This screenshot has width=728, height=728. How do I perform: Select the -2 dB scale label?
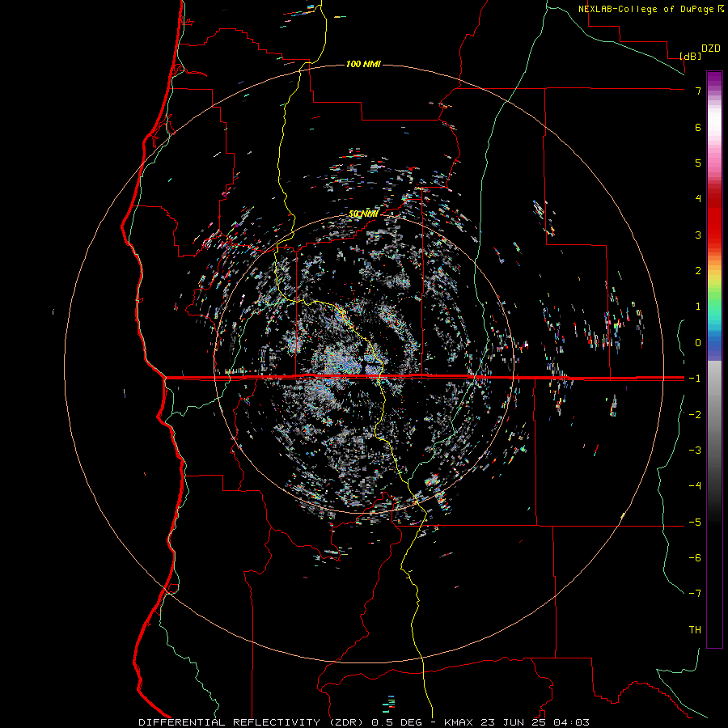(695, 415)
